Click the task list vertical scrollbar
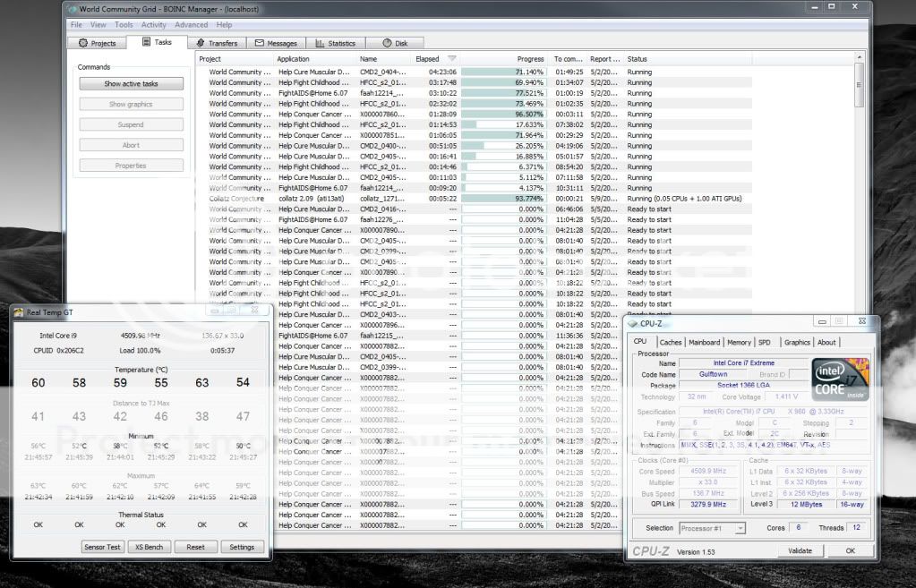The height and width of the screenshot is (588, 916). [860, 85]
